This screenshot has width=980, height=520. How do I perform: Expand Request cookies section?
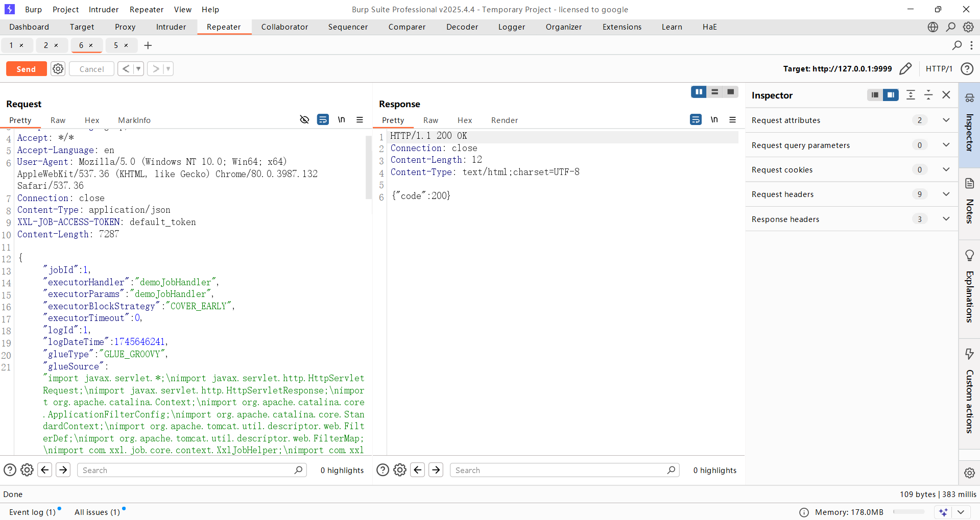(x=851, y=169)
